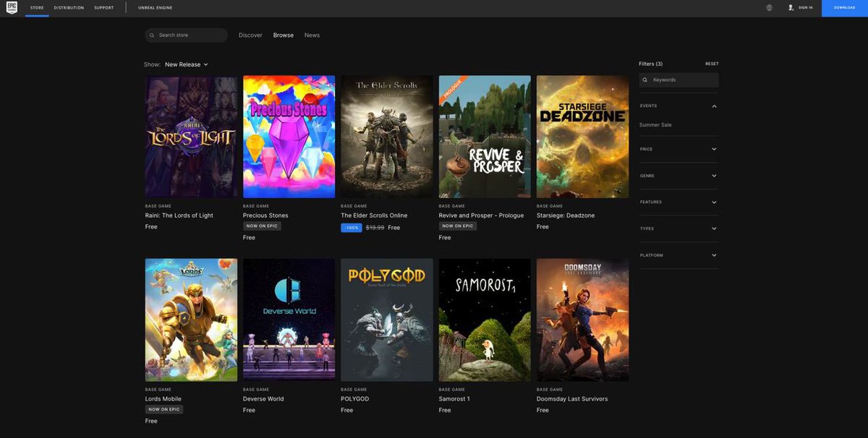
Task: Click the Filters (3) heading
Action: [x=651, y=64]
